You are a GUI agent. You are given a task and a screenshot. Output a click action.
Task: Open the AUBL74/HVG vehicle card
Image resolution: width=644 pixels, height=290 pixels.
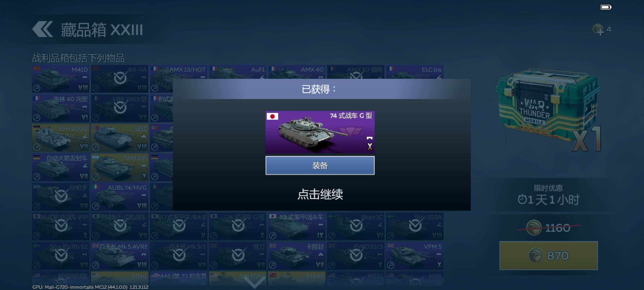(120, 197)
